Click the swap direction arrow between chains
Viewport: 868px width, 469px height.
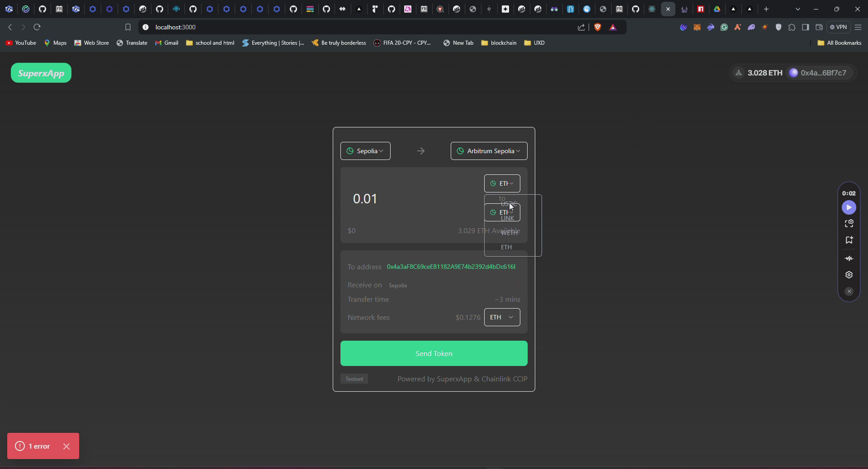[421, 151]
